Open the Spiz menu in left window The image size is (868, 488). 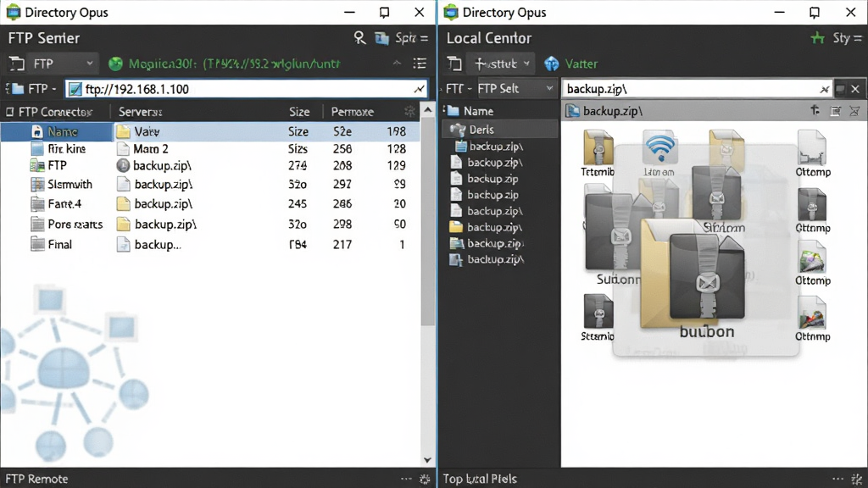point(411,38)
